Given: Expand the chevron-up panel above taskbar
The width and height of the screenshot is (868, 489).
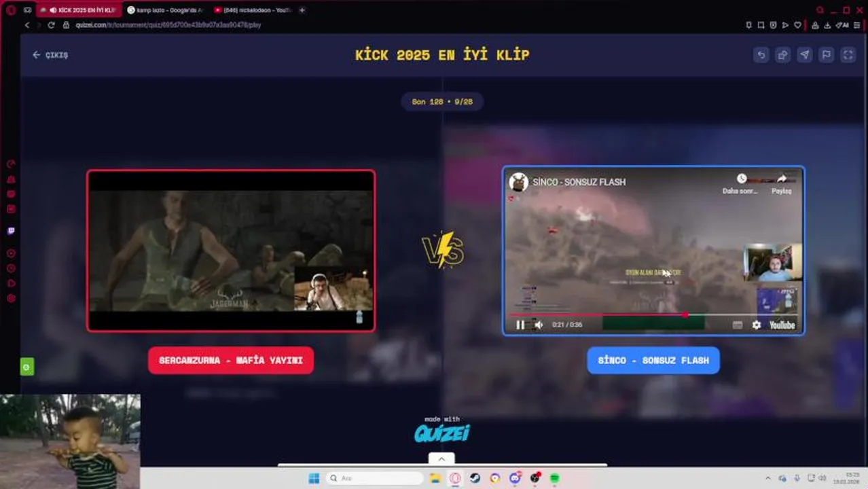Looking at the screenshot, I should 441,459.
